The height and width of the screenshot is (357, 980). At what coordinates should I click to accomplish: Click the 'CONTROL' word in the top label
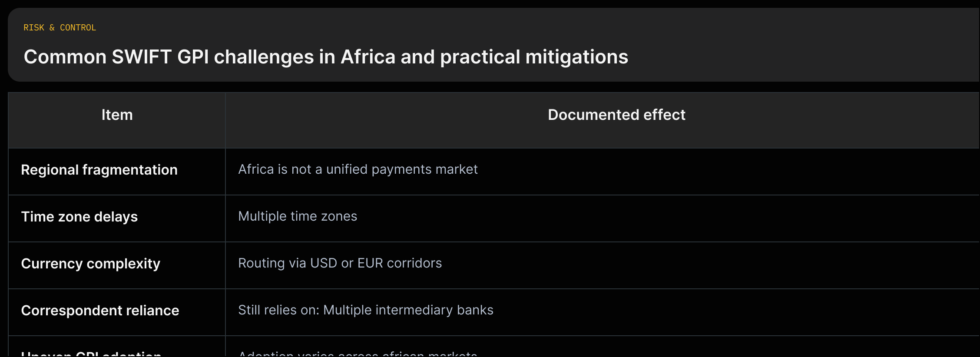click(78, 28)
